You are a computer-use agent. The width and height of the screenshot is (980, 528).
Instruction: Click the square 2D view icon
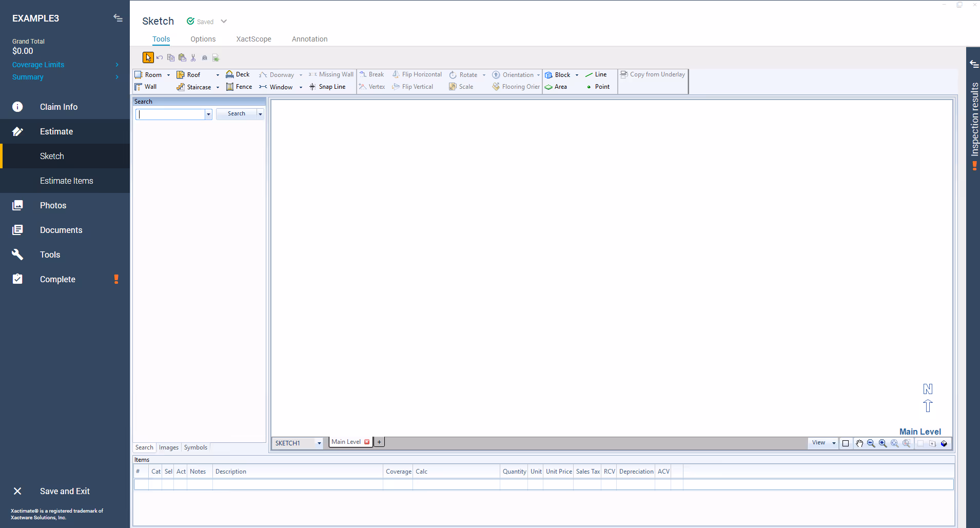coord(846,443)
